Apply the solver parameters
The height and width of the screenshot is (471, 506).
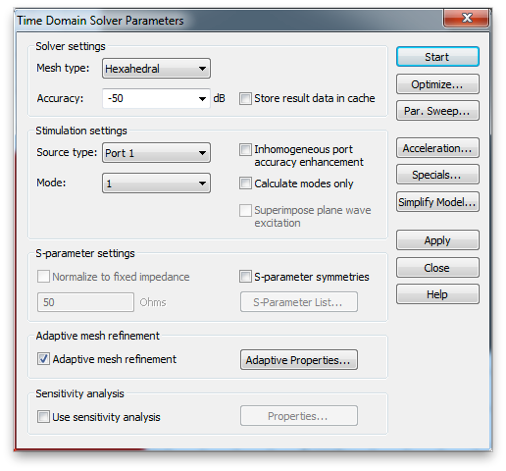click(437, 240)
